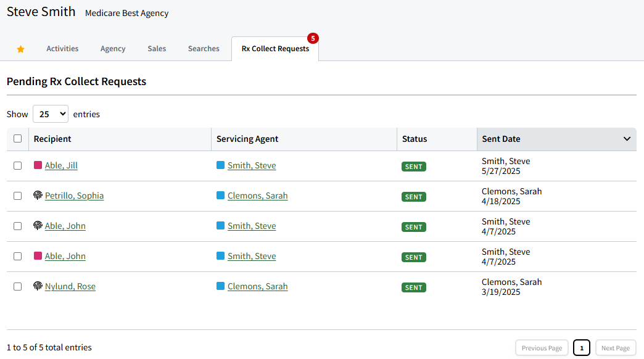Click the Steve Smith name heading
Viewport: 644px width, 359px height.
point(41,12)
